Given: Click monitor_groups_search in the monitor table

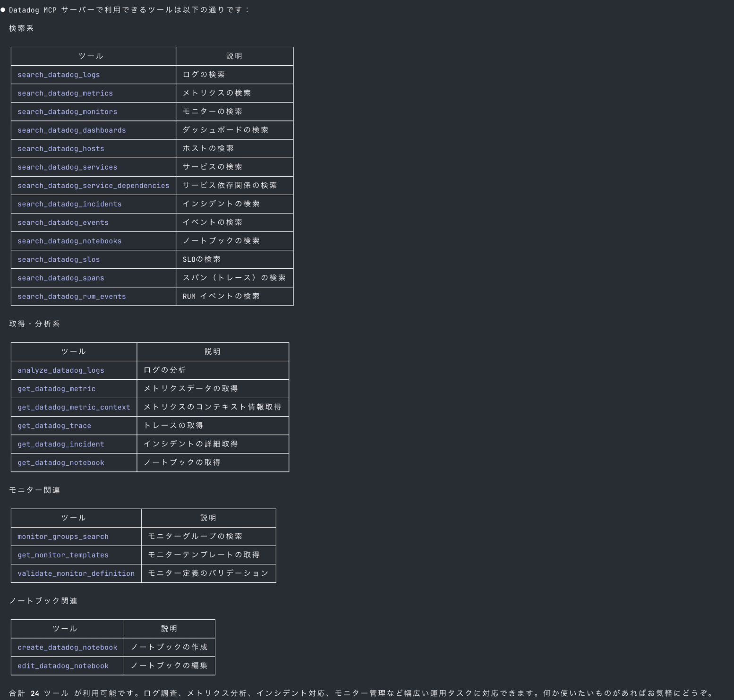Looking at the screenshot, I should click(x=63, y=537).
